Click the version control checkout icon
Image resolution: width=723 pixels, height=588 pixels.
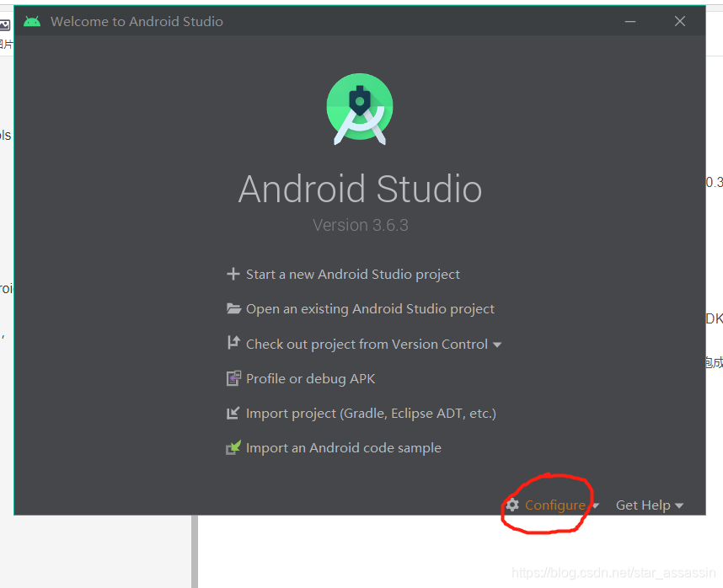[233, 343]
